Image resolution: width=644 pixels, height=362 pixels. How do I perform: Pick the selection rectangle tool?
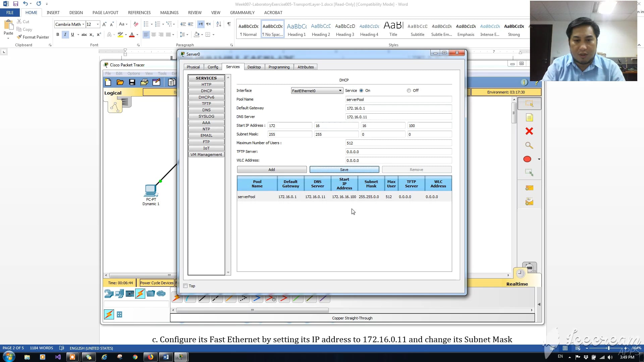pos(529,103)
